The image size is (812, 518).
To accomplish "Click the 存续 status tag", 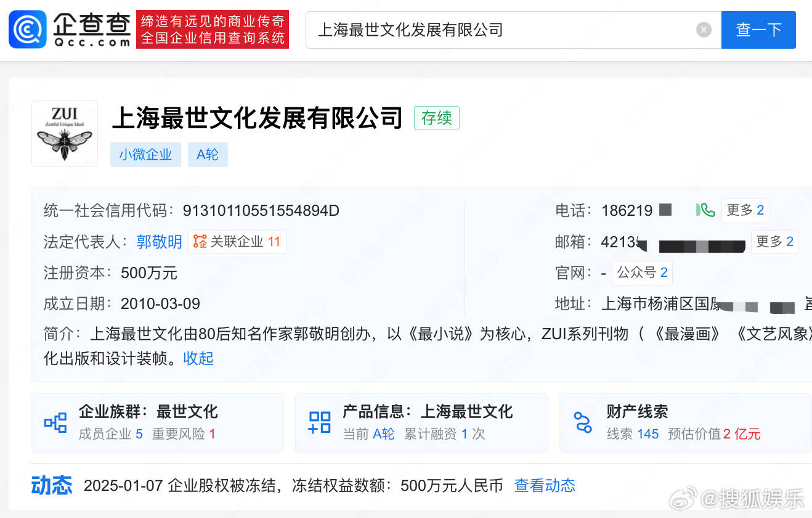I will coord(436,118).
